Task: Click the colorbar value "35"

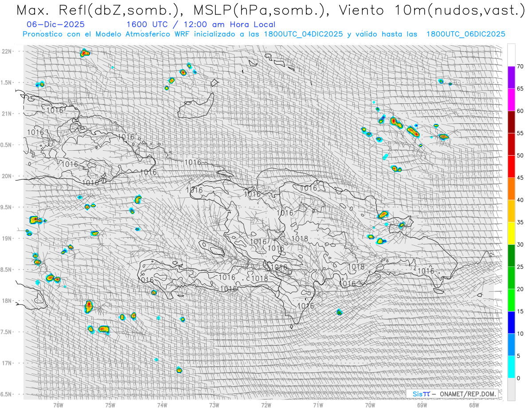Action: coord(520,222)
